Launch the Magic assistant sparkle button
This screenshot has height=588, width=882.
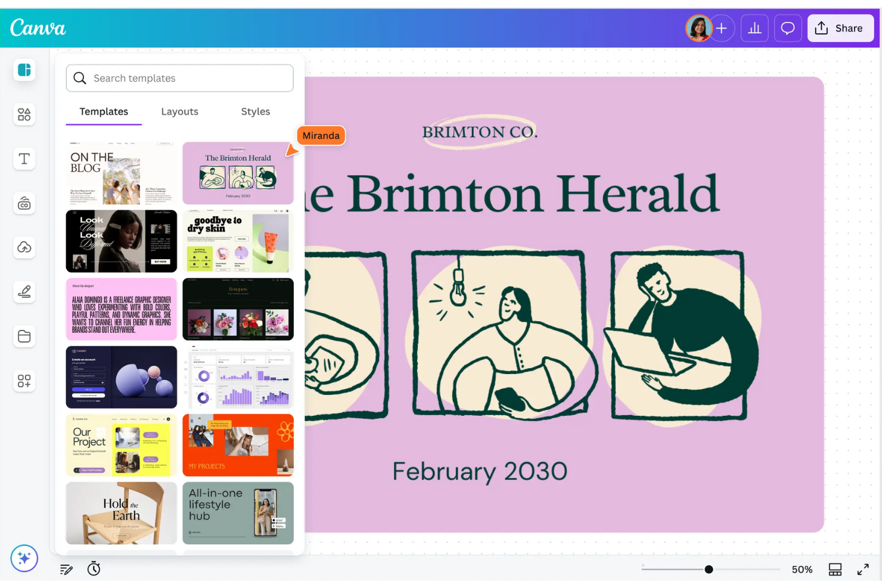click(24, 558)
